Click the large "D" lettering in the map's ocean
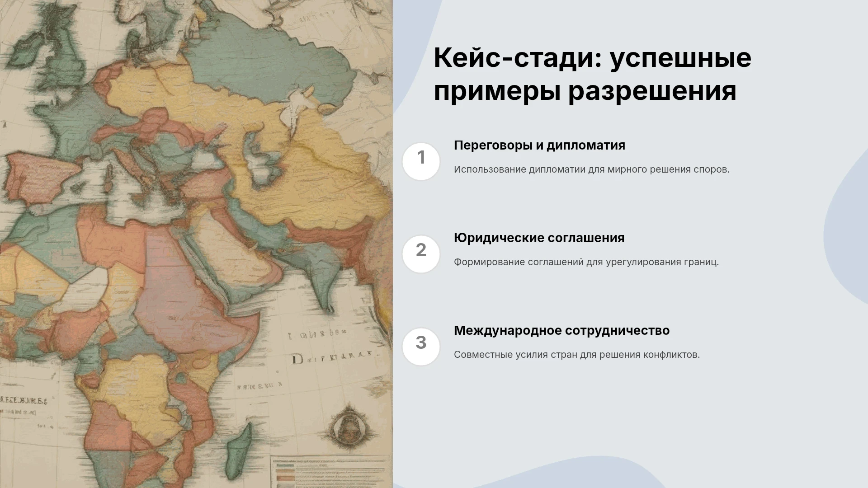 pos(297,359)
